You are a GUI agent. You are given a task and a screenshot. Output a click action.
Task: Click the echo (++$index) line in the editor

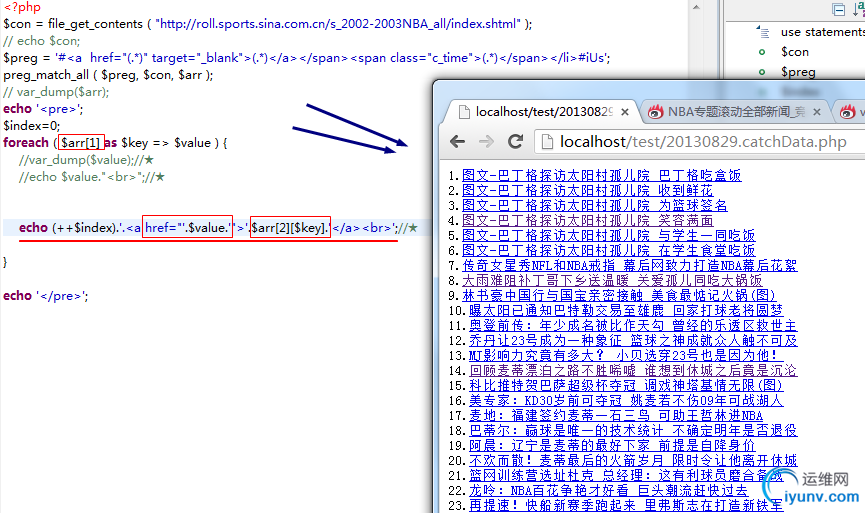[218, 228]
